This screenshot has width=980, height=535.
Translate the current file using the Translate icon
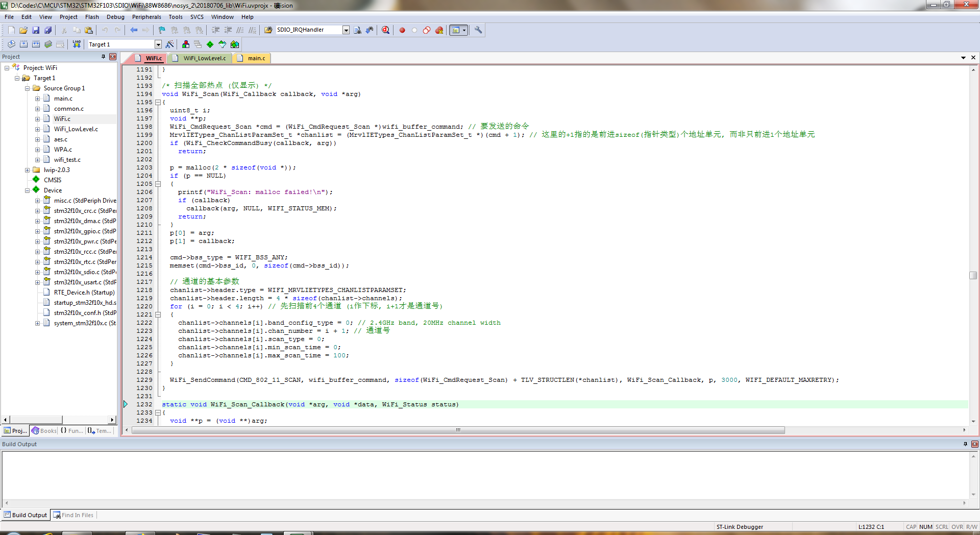(11, 44)
